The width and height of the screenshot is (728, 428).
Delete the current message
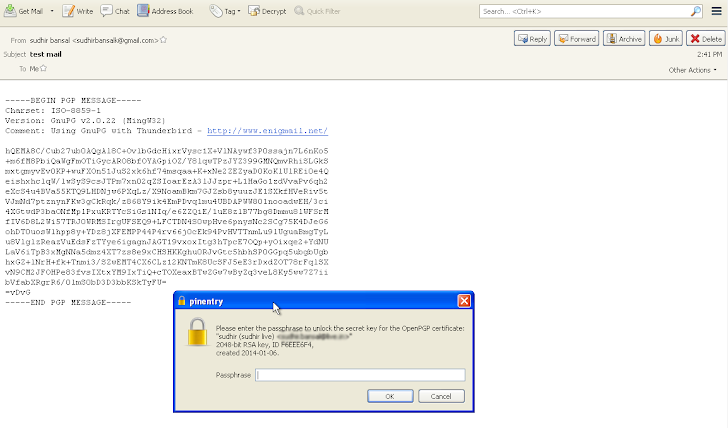706,39
